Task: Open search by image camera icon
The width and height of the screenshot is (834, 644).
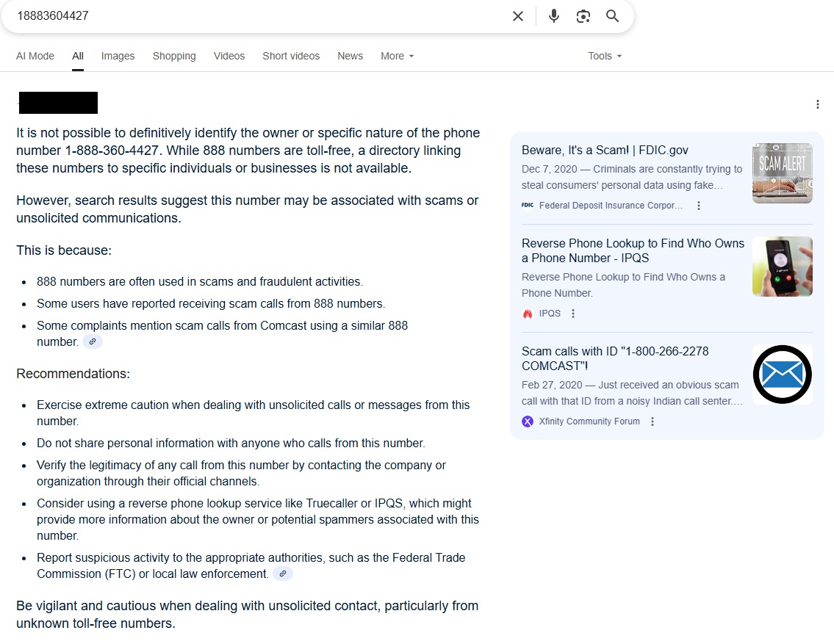Action: coord(583,16)
